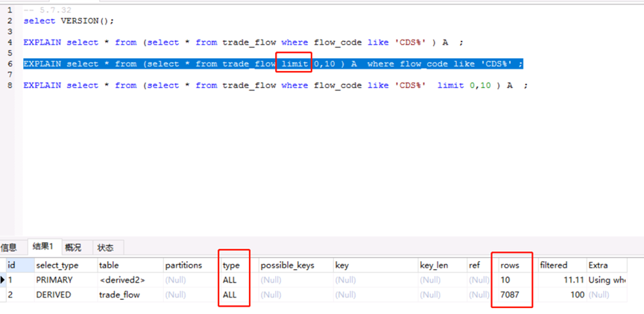The image size is (644, 314).
Task: Click editor line number 8
Action: pyautogui.click(x=10, y=85)
